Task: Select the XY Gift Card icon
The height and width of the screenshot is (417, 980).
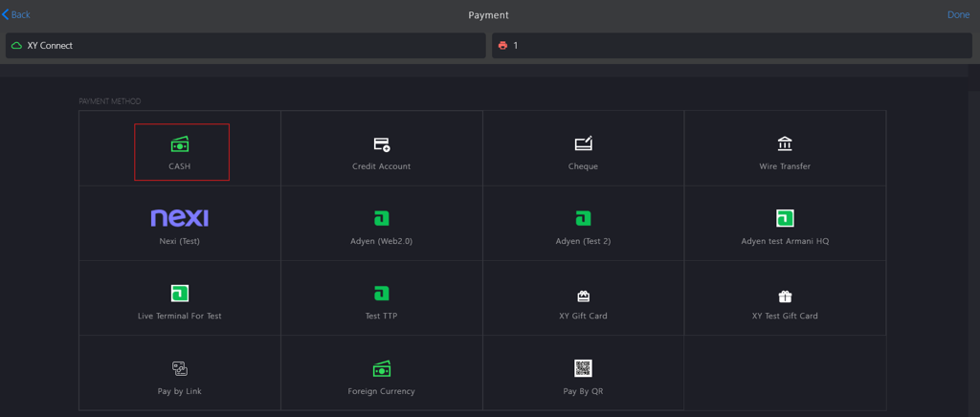Action: (x=583, y=296)
